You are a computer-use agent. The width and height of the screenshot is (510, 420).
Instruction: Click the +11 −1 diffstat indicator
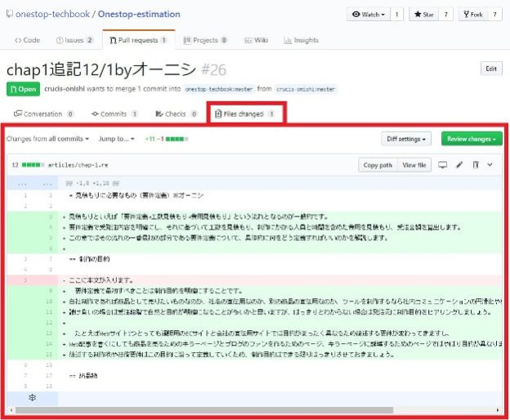tap(167, 139)
